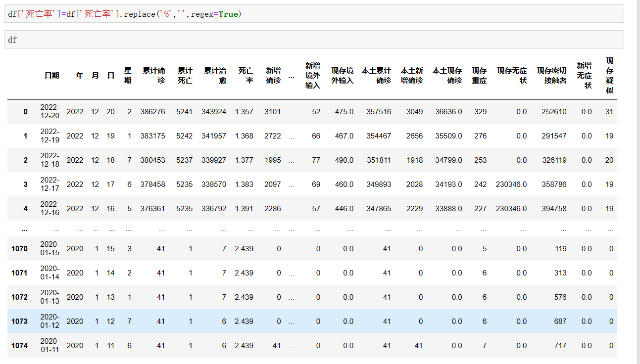This screenshot has height=364, width=640.
Task: Click row index 1070
Action: point(20,249)
